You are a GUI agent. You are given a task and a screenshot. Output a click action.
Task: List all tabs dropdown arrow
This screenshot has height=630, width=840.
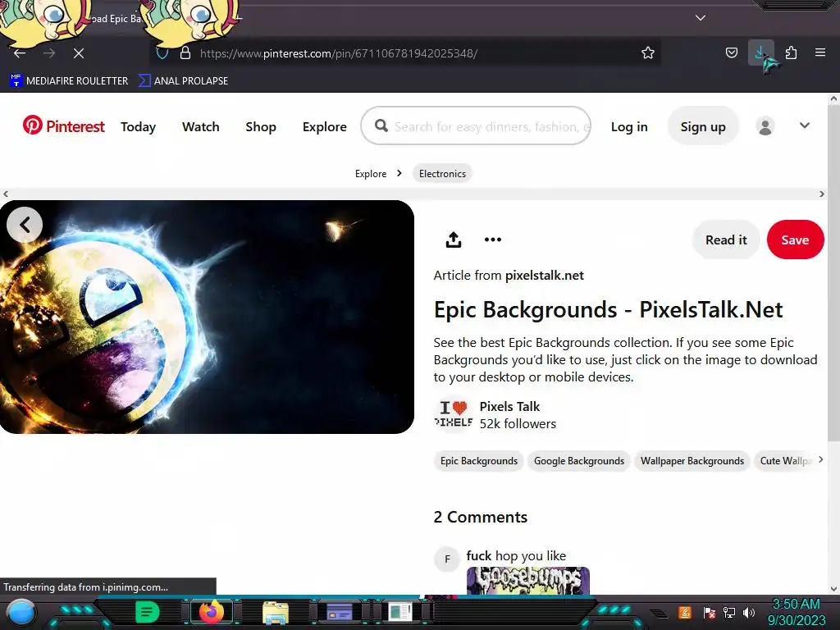(x=701, y=18)
